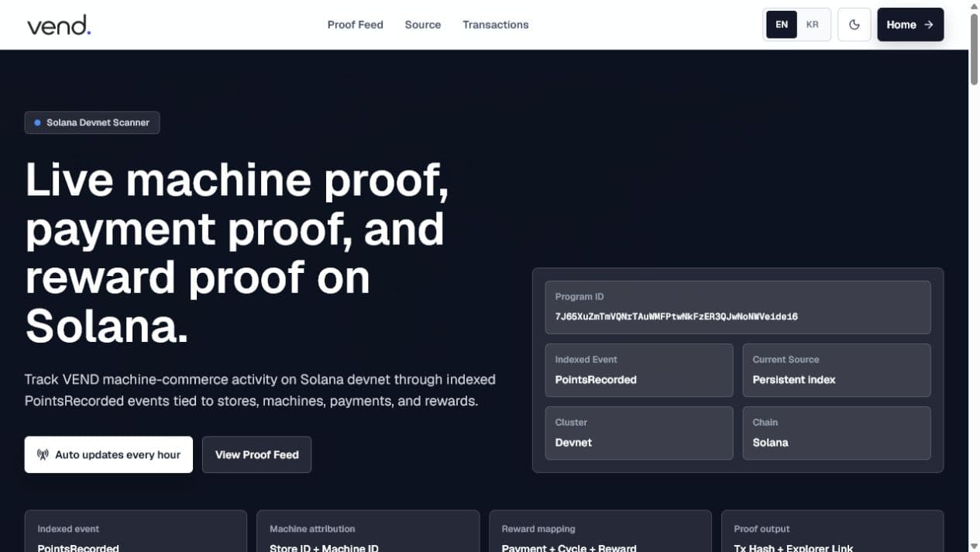Click the Current Source label

pos(786,360)
